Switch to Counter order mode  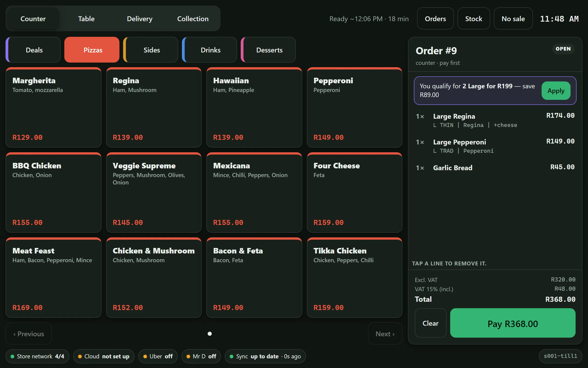pos(33,19)
